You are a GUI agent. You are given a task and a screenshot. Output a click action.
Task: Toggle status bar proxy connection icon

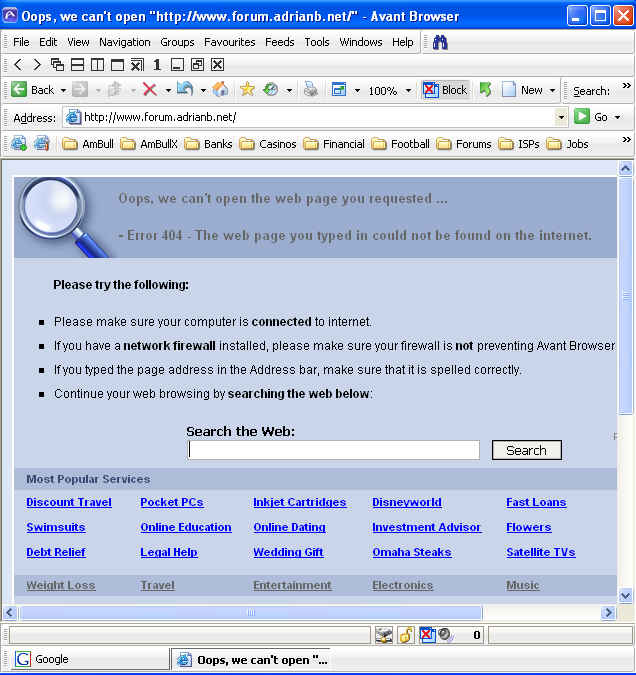click(384, 635)
